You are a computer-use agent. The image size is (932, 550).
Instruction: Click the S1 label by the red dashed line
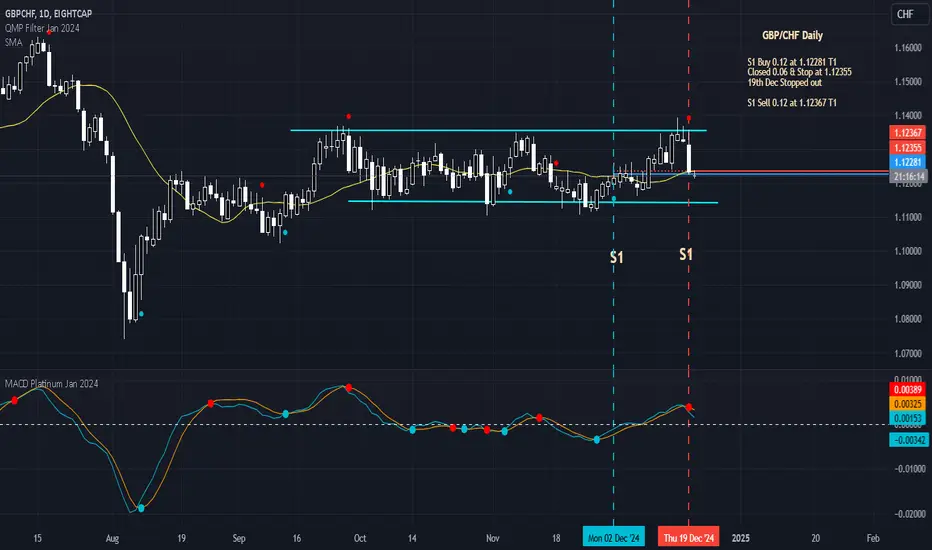[x=686, y=254]
